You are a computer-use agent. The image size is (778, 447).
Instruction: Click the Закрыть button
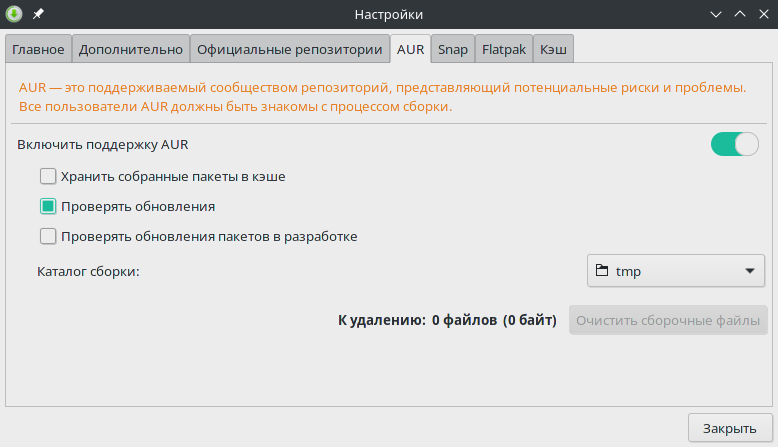(730, 428)
